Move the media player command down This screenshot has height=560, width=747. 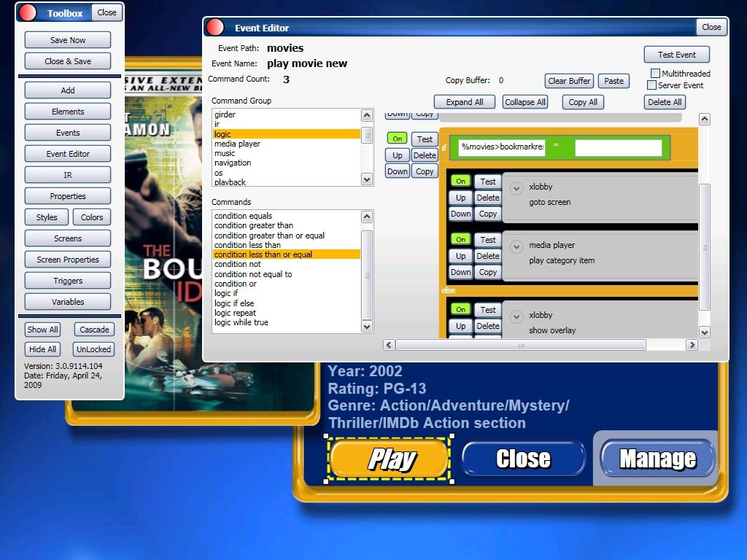[x=461, y=272]
